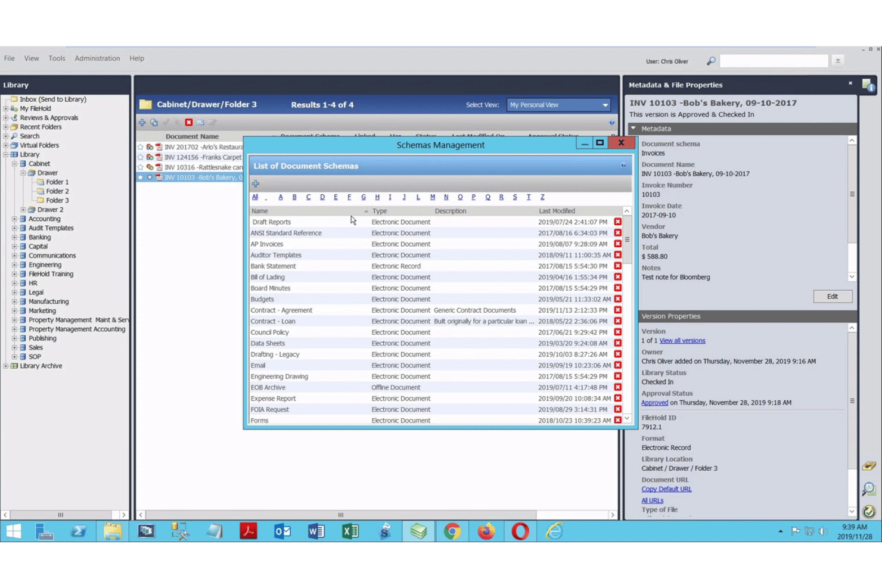Image resolution: width=882 pixels, height=588 pixels.
Task: Toggle favorite star for INV 10103 document
Action: click(141, 178)
